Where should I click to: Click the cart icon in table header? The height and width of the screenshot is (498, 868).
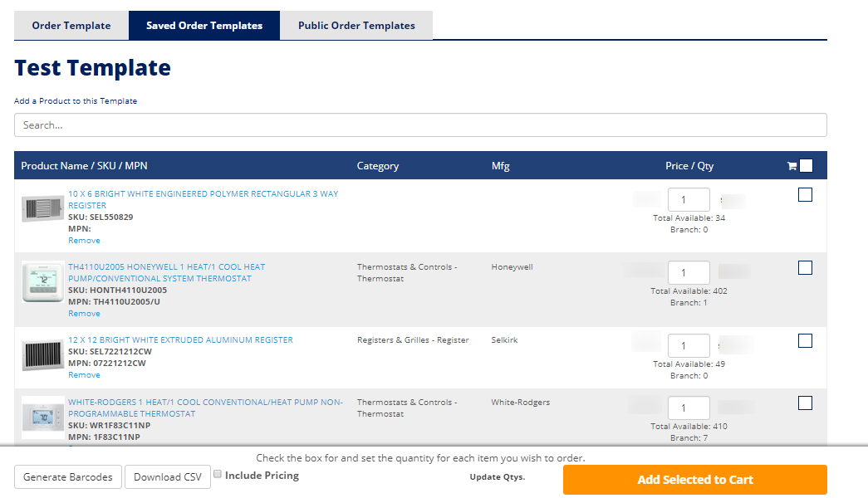tap(792, 166)
